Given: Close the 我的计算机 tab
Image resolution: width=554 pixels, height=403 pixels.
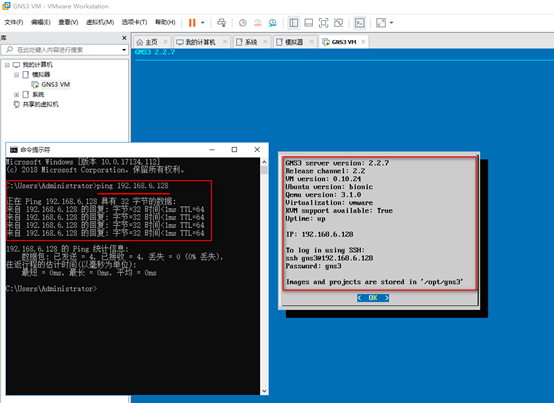Looking at the screenshot, I should coord(225,42).
